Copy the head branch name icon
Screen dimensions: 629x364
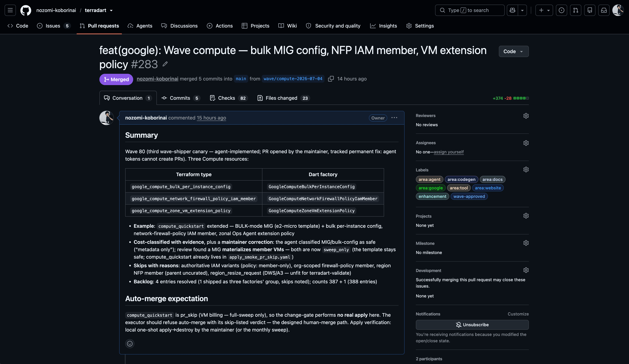[331, 79]
